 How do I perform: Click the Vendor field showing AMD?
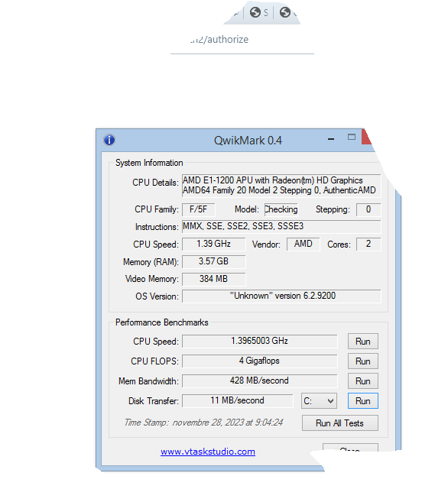click(x=304, y=245)
